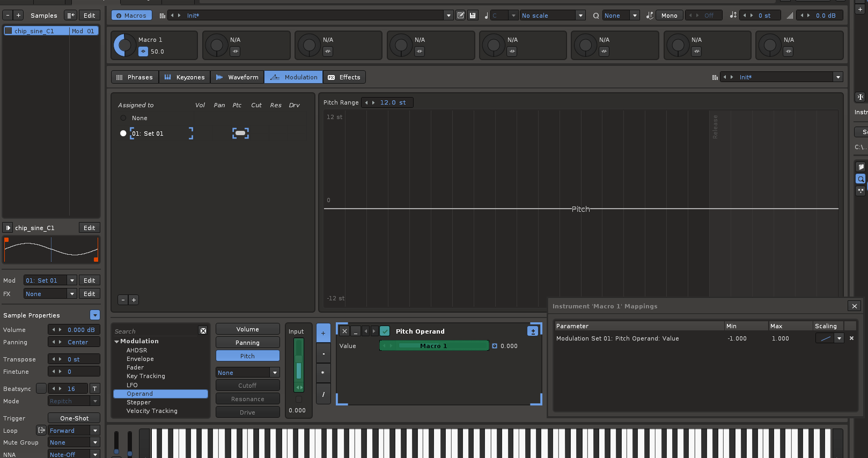Click the One-Shot trigger button
The height and width of the screenshot is (458, 868).
point(74,418)
